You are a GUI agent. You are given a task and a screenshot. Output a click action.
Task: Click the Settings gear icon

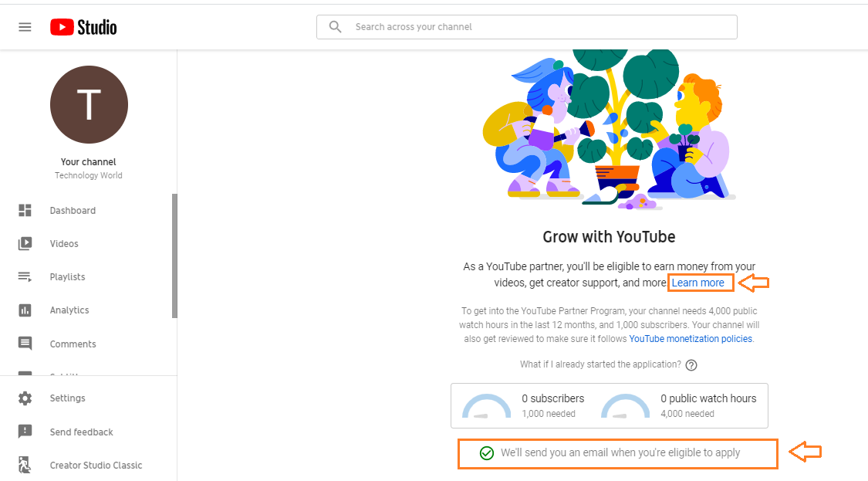click(x=25, y=398)
